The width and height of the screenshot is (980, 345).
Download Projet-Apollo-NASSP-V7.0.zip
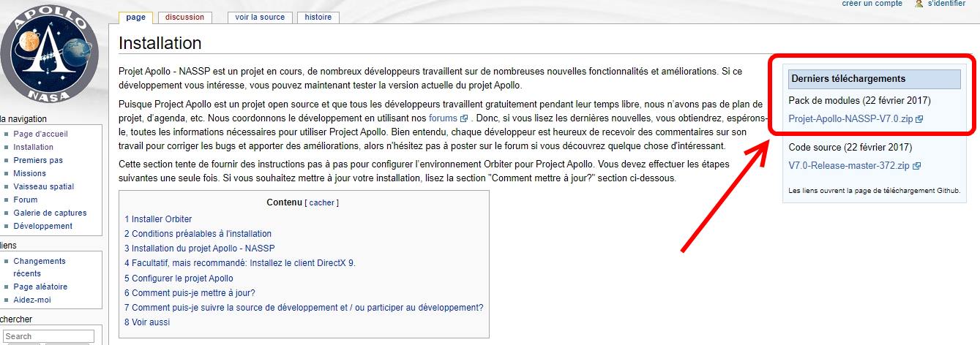(850, 118)
